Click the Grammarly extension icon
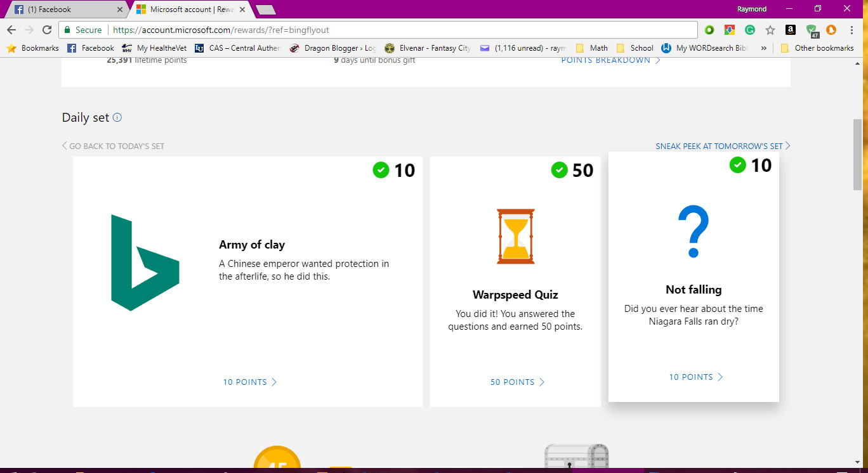 tap(749, 30)
